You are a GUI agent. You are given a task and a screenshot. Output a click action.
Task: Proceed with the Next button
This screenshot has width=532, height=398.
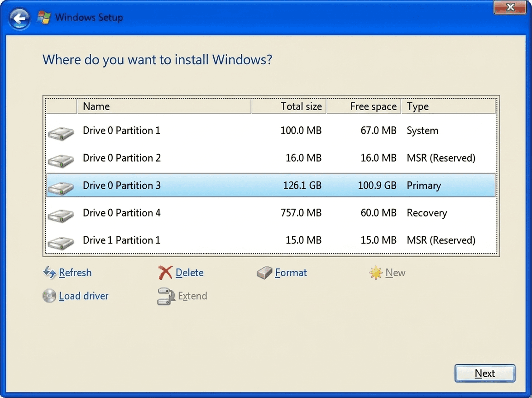485,373
